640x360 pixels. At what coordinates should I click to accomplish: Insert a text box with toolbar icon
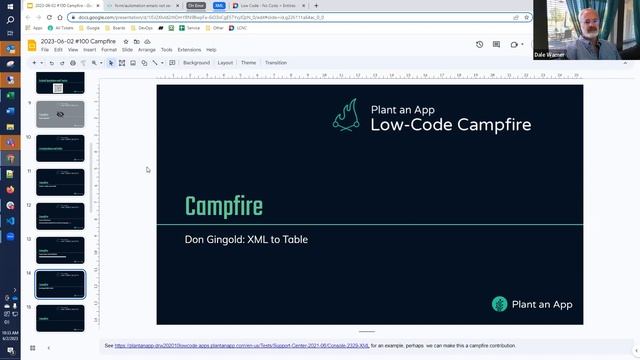click(122, 63)
